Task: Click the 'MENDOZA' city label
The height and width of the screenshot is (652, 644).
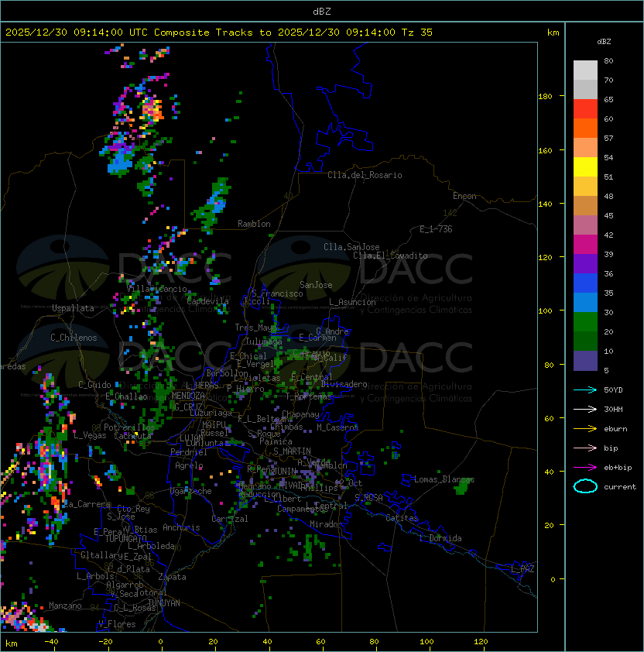Action: pyautogui.click(x=188, y=396)
